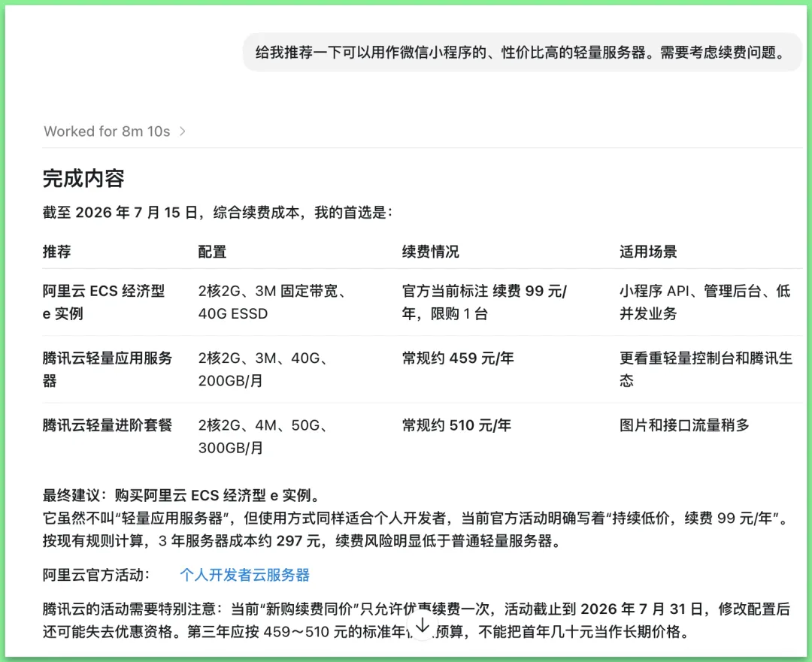Screen dimensions: 812x662
Task: Click the 常规约 459 元/年 cell
Action: [x=458, y=358]
